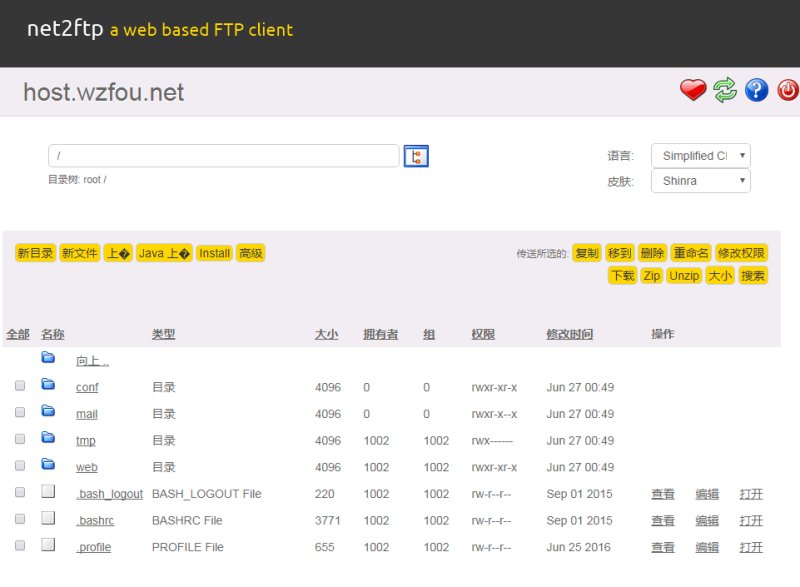Click the green refresh arrows icon
Image resolution: width=800 pixels, height=587 pixels.
click(725, 90)
